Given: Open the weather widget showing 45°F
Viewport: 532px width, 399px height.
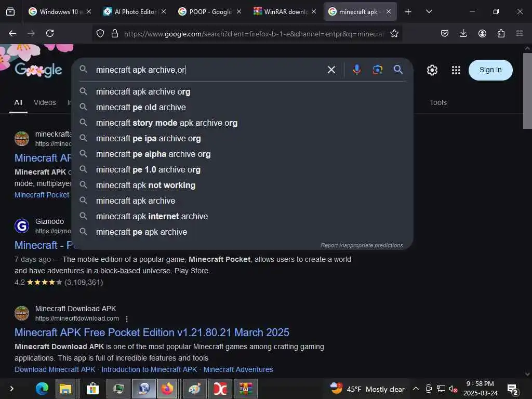Looking at the screenshot, I should click(x=367, y=389).
